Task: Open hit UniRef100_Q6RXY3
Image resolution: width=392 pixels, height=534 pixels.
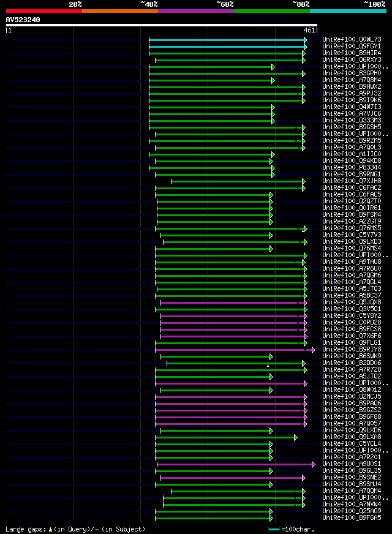Action: [x=352, y=60]
